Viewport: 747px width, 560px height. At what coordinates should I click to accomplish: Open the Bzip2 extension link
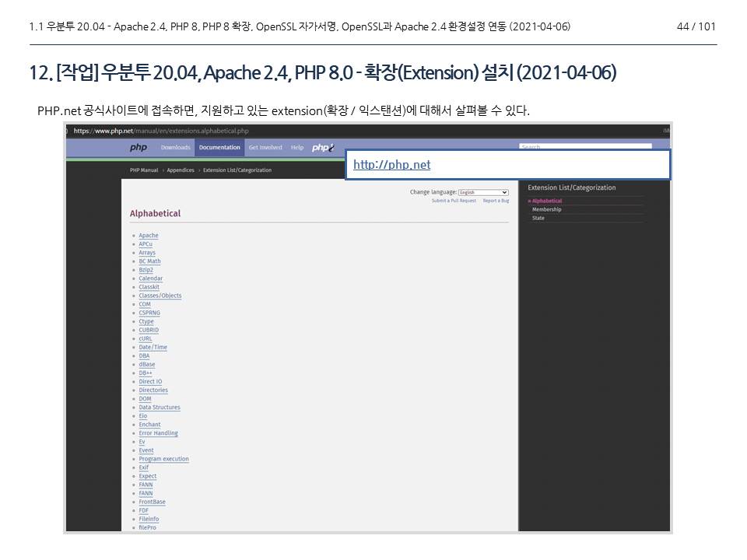(146, 270)
